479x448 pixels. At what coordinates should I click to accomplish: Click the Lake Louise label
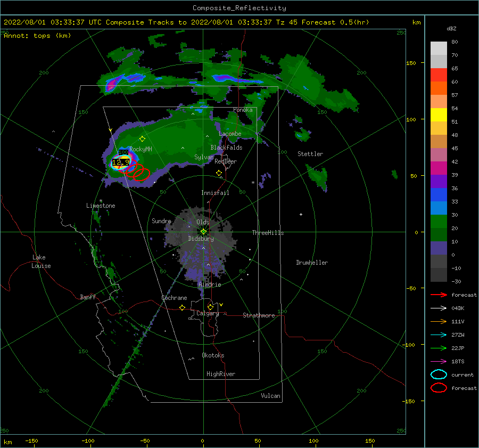point(41,262)
